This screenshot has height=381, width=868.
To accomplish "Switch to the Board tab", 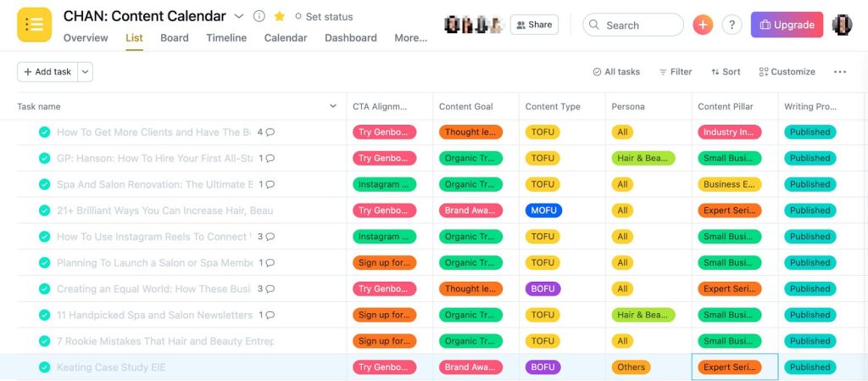I will (x=175, y=37).
